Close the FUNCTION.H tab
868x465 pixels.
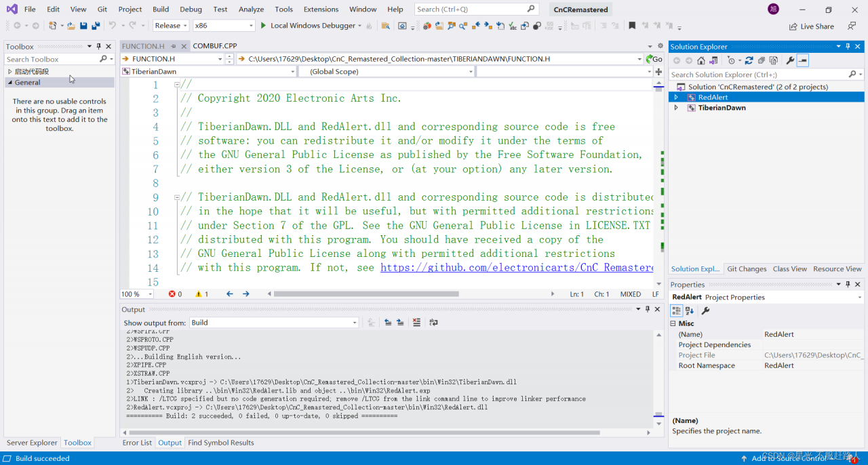[x=184, y=46]
